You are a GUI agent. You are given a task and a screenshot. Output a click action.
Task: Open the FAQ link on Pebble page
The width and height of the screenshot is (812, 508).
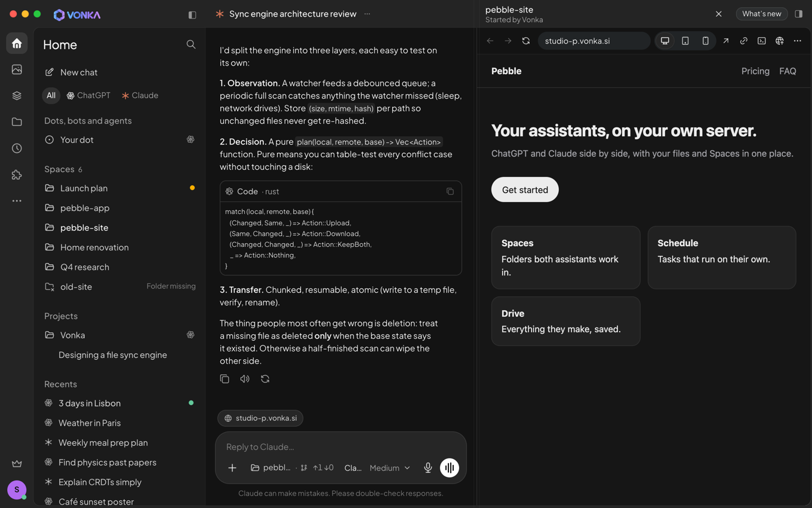point(788,71)
